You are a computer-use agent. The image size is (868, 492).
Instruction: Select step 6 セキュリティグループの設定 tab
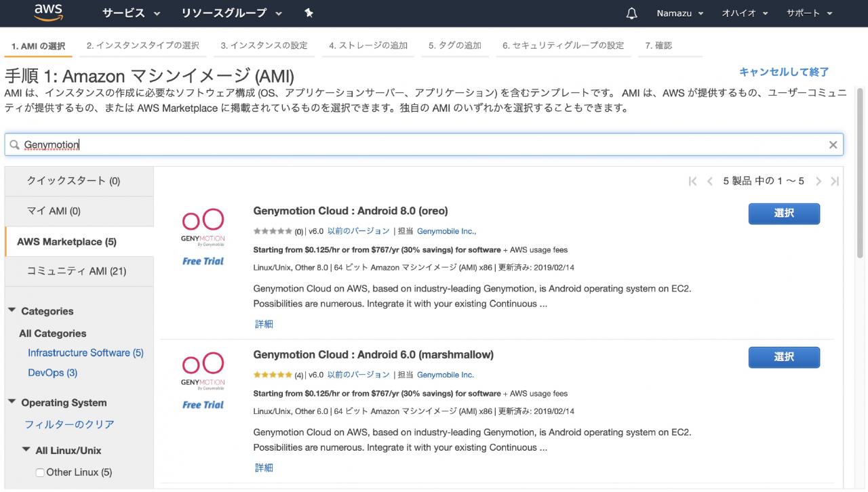pos(563,45)
